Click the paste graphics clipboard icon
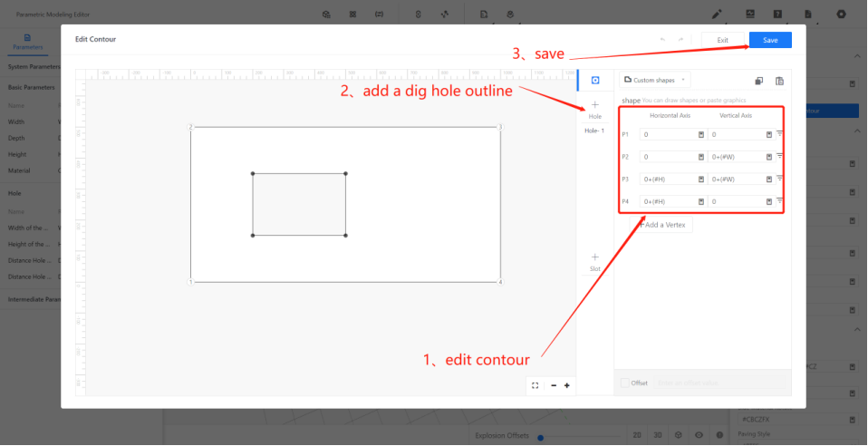Screen dimensions: 868x446 [779, 81]
